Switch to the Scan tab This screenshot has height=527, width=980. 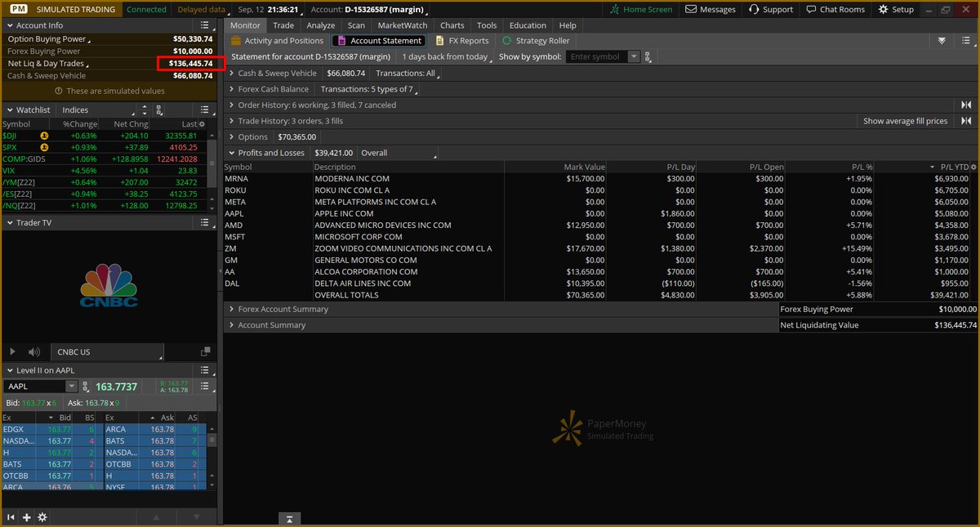click(356, 25)
